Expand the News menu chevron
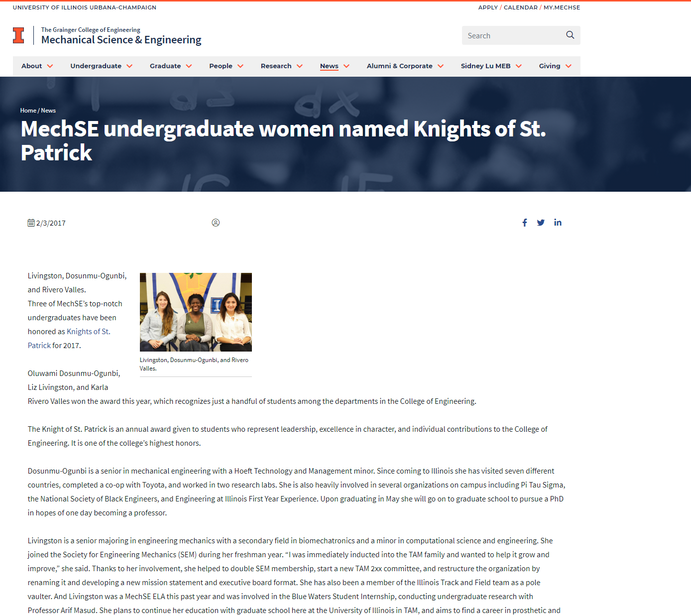 [x=346, y=66]
